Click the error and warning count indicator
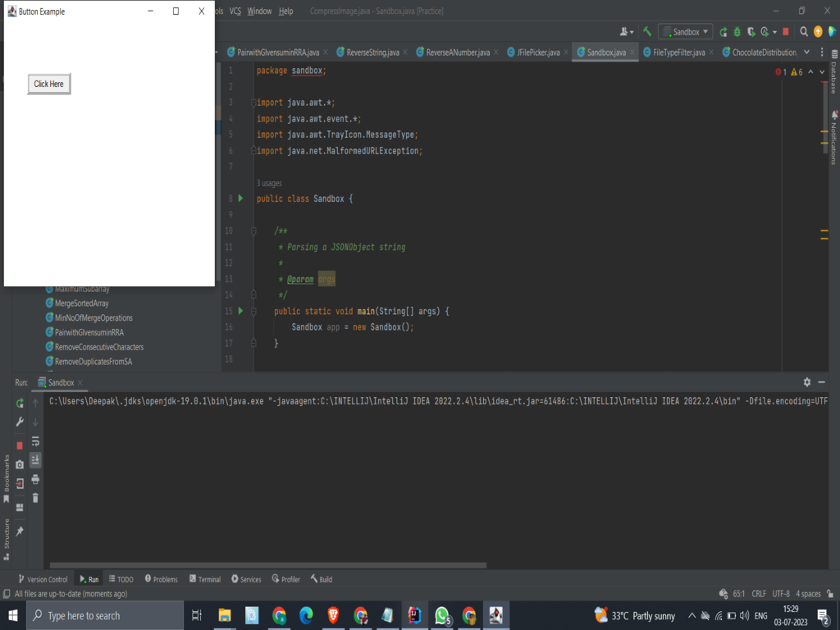 789,72
